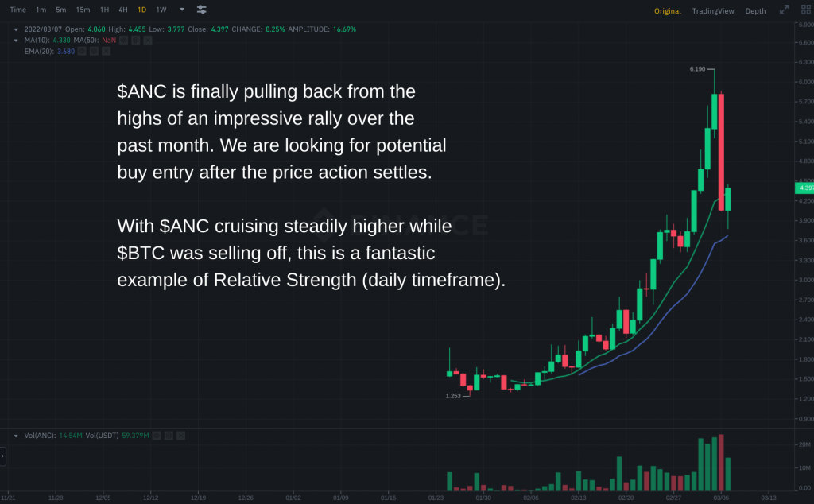Collapse the Vol(ANC) legend arrow
This screenshot has width=814, height=504.
pos(16,436)
